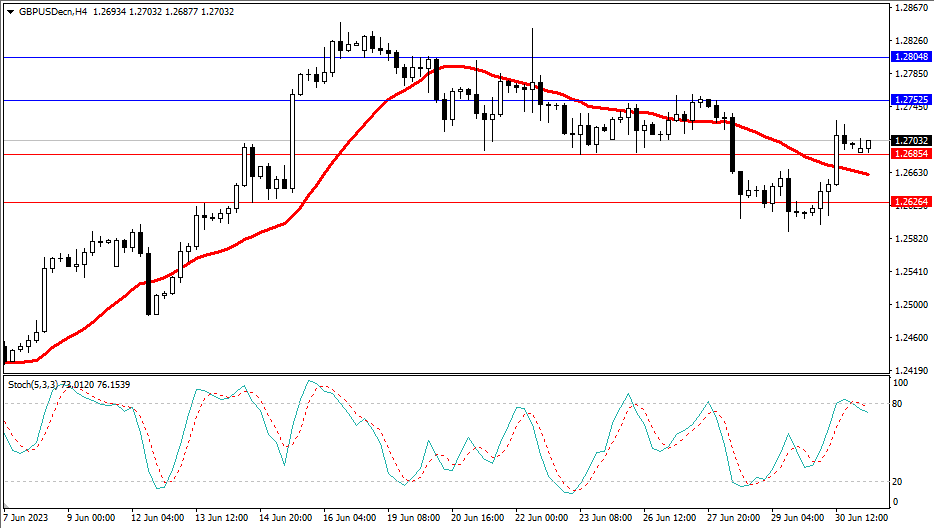Click the 30 Jun 12:00 time label
This screenshot has height=528, width=934.
point(859,519)
